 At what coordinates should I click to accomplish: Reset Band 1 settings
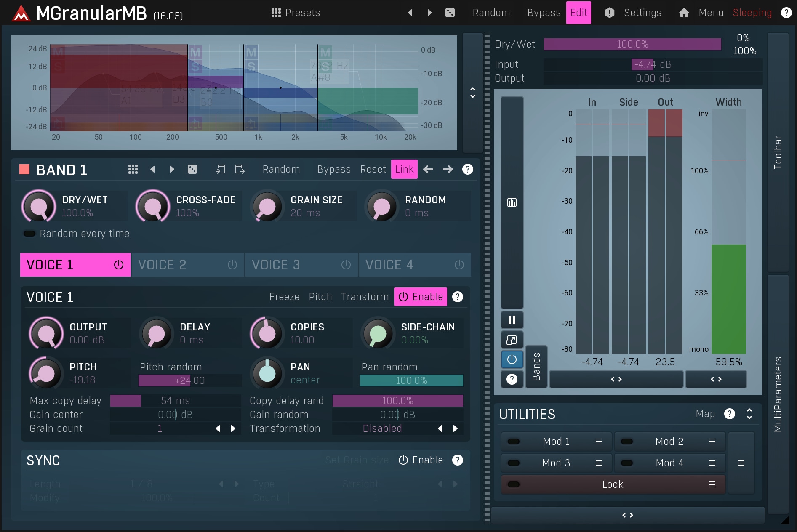point(373,169)
